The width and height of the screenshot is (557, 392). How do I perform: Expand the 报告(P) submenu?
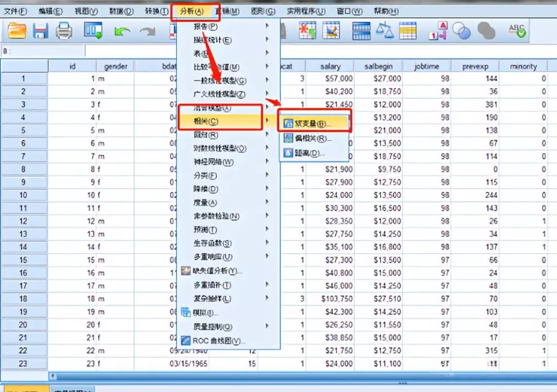coord(228,26)
